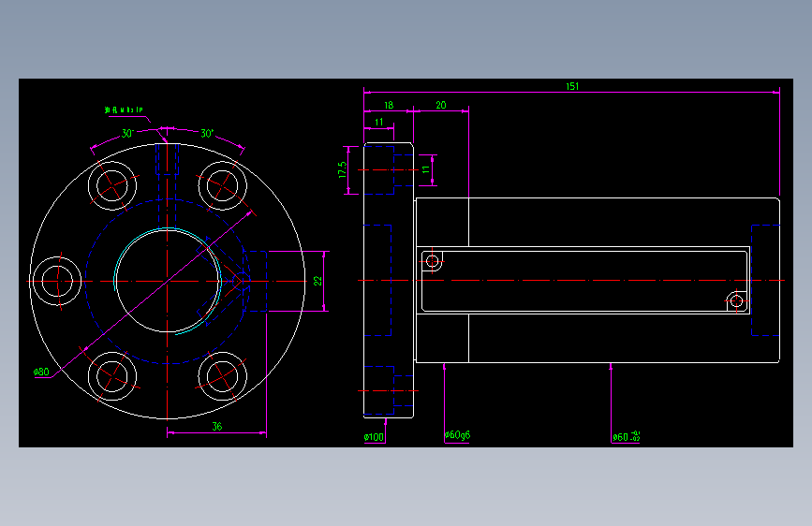Screen dimensions: 812x526
Task: Pick the ø60g6 diameter label
Action: pos(457,435)
